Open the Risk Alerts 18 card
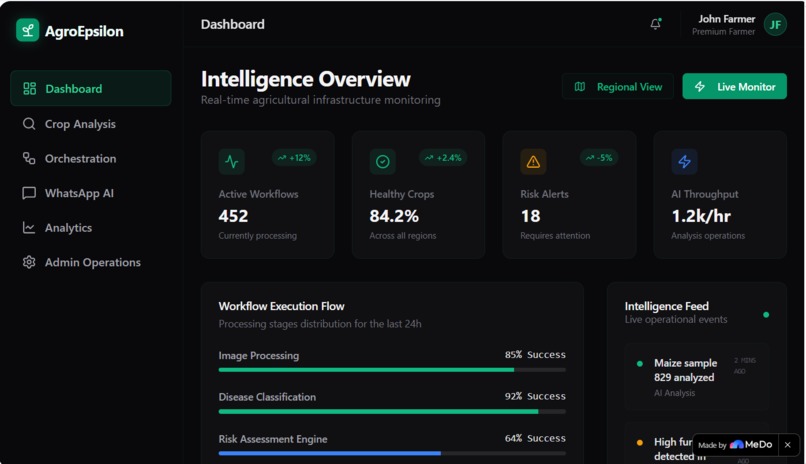Image resolution: width=806 pixels, height=464 pixels. tap(569, 195)
